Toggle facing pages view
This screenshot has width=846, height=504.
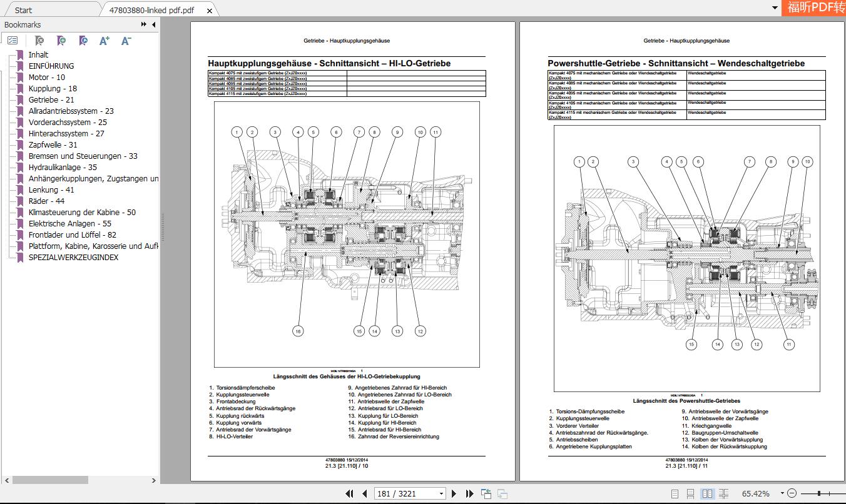point(707,493)
